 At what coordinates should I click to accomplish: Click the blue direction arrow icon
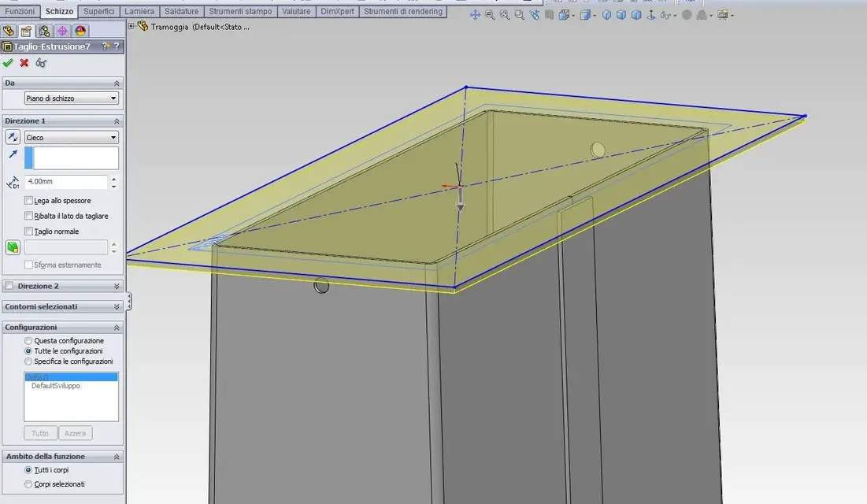click(x=13, y=154)
